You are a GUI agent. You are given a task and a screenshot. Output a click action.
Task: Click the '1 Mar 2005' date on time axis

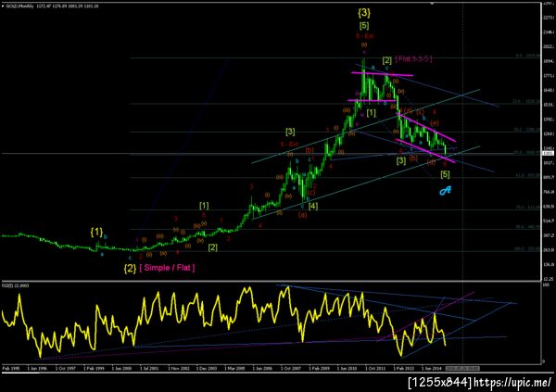click(x=234, y=368)
